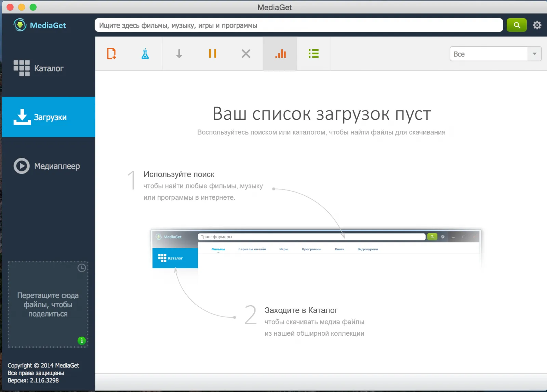
Task: Open the settings gear icon
Action: (537, 25)
